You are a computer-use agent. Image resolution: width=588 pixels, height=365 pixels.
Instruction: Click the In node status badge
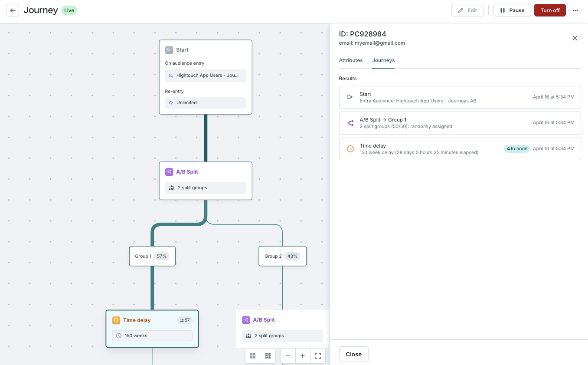coord(517,148)
